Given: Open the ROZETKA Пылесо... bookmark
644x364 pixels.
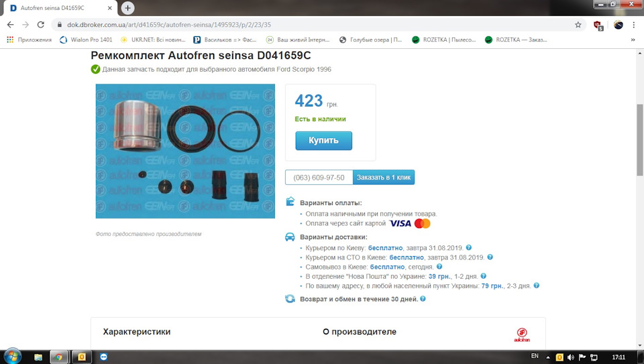Looking at the screenshot, I should coord(443,40).
